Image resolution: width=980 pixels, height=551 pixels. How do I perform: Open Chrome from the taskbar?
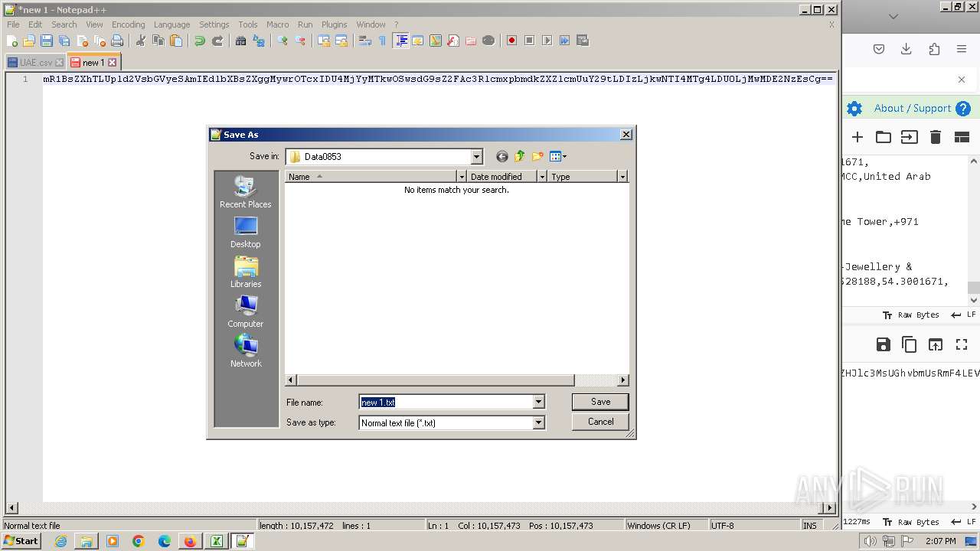point(139,541)
